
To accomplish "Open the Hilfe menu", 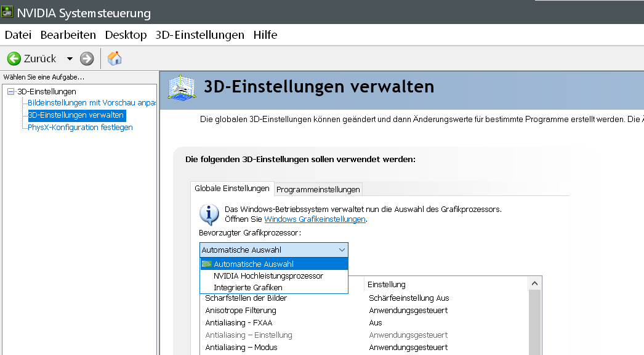I will coord(265,35).
